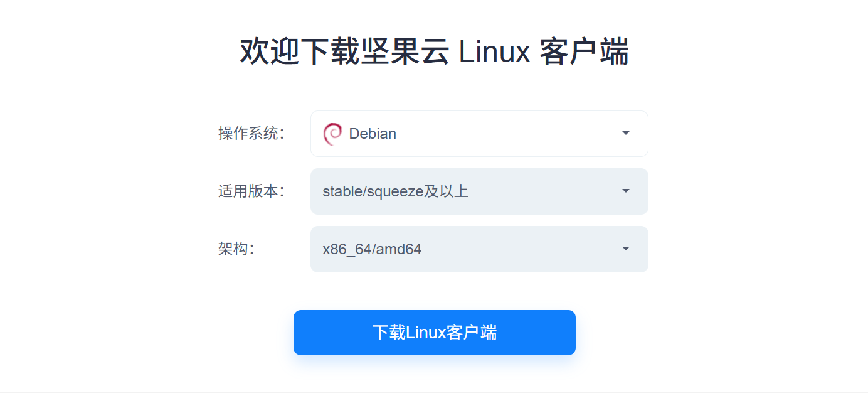Click the 操作系统 label
The width and height of the screenshot is (868, 403).
(x=253, y=133)
